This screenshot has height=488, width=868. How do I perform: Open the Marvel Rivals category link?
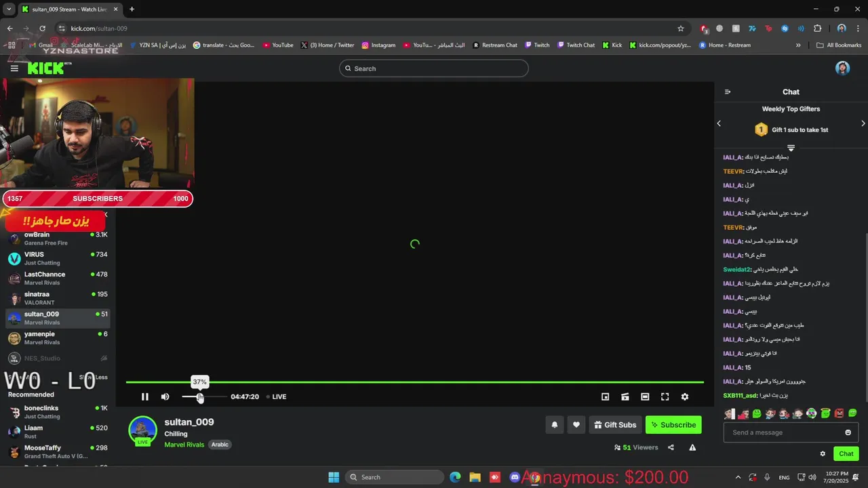click(184, 445)
